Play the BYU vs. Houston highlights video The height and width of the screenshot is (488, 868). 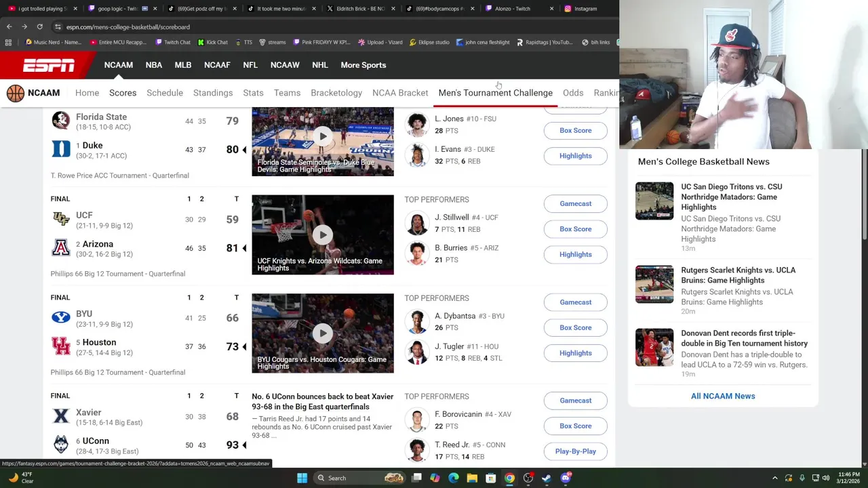[323, 333]
